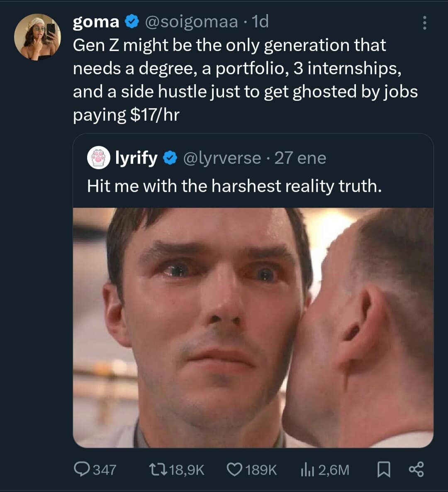The width and height of the screenshot is (448, 492).
Task: Open the post options three-dot menu
Action: (x=424, y=23)
